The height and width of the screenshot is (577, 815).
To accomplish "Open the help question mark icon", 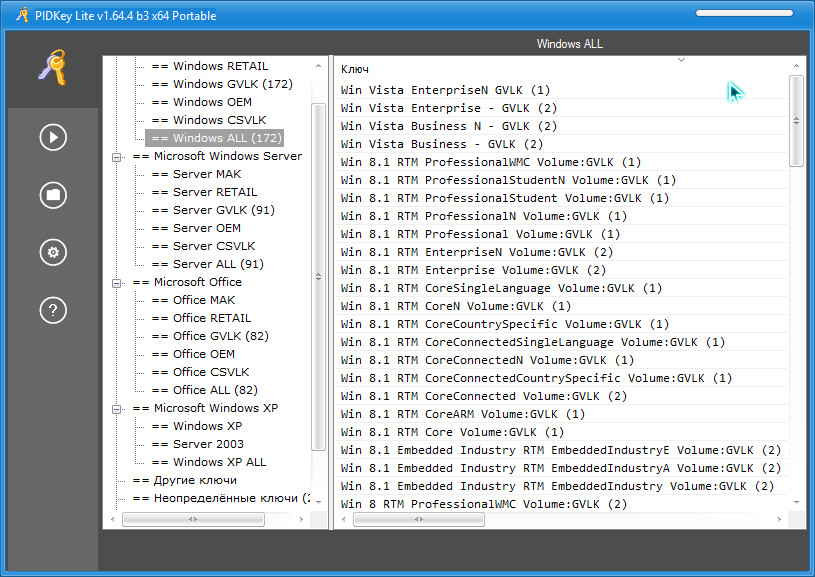I will point(53,310).
